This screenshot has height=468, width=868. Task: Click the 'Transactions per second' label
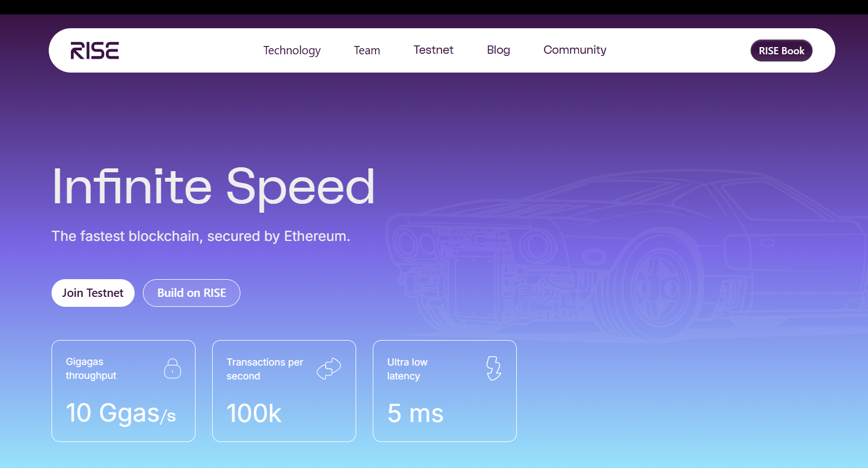click(265, 369)
